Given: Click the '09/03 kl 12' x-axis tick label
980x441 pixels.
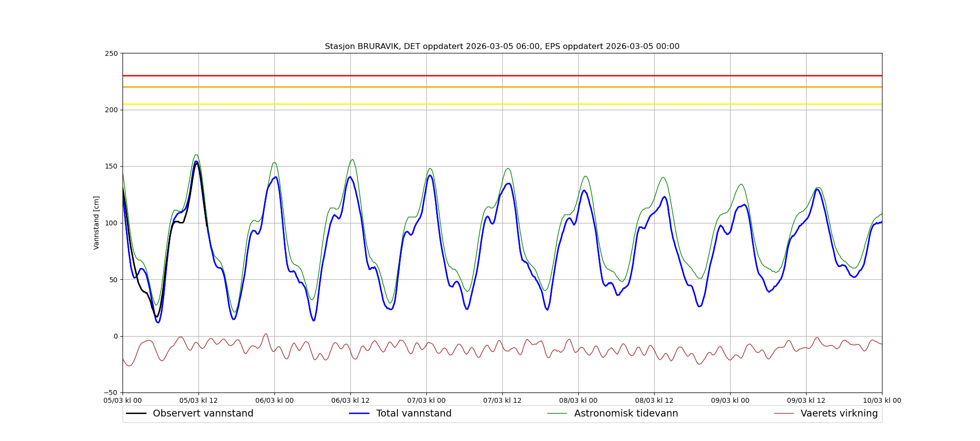Looking at the screenshot, I should 806,401.
